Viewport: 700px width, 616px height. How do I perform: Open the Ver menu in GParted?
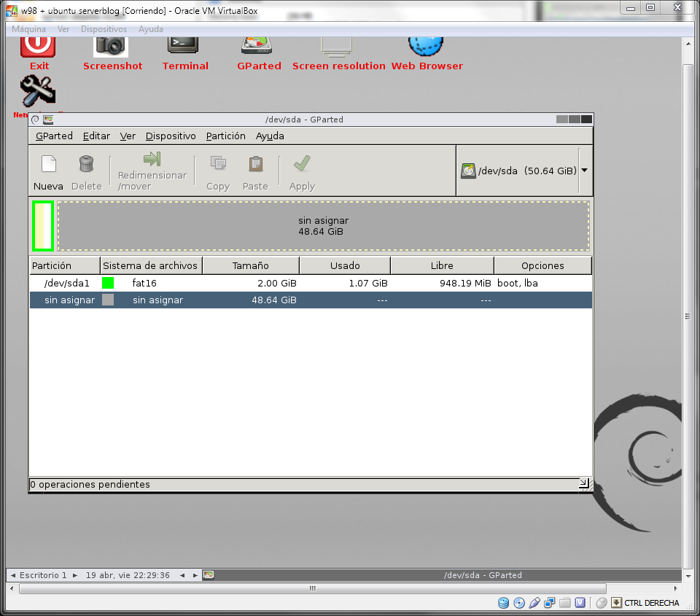128,136
